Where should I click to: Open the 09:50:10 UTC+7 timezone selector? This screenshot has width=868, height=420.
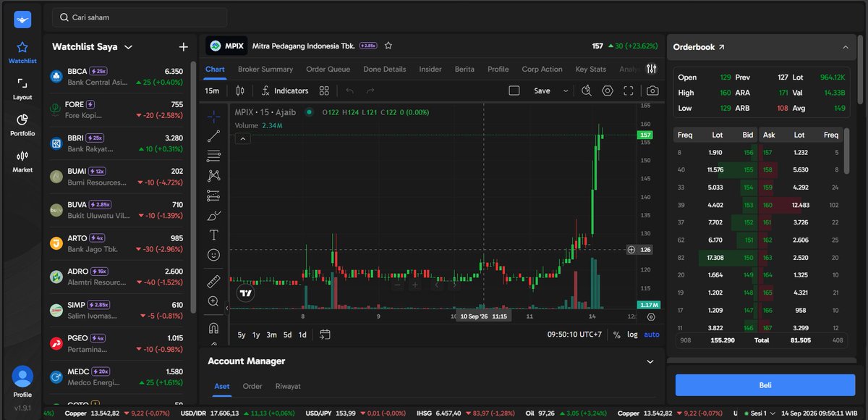click(574, 335)
